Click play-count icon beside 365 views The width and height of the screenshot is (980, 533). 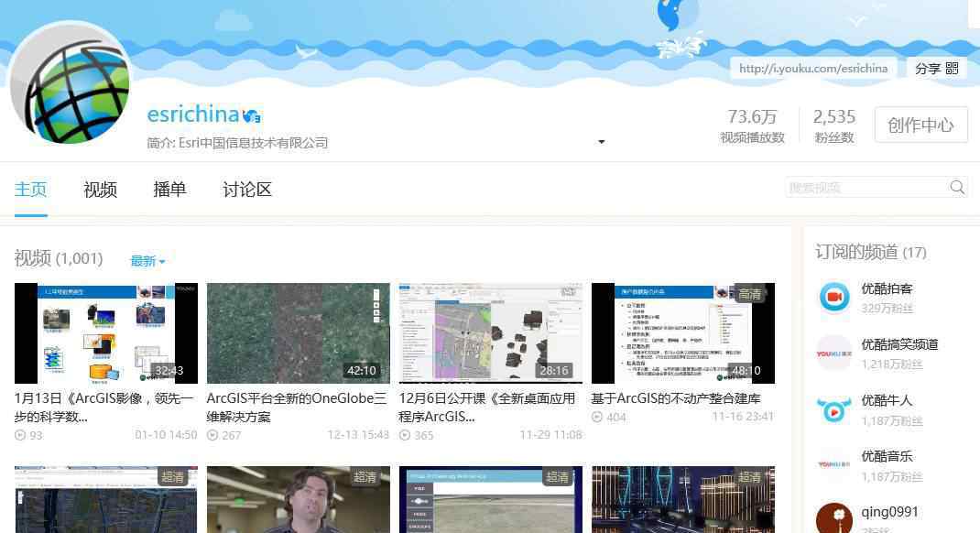[405, 435]
